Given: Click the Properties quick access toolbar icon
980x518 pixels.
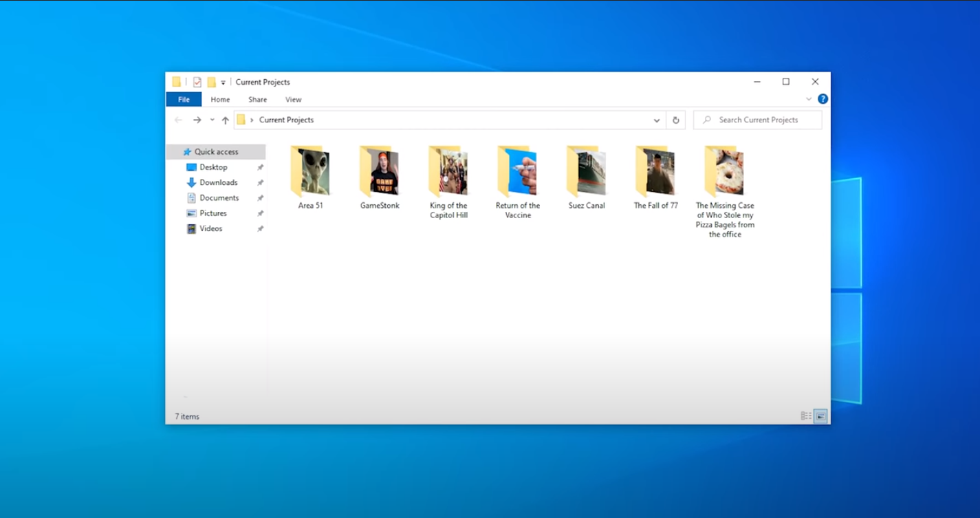Looking at the screenshot, I should [197, 82].
